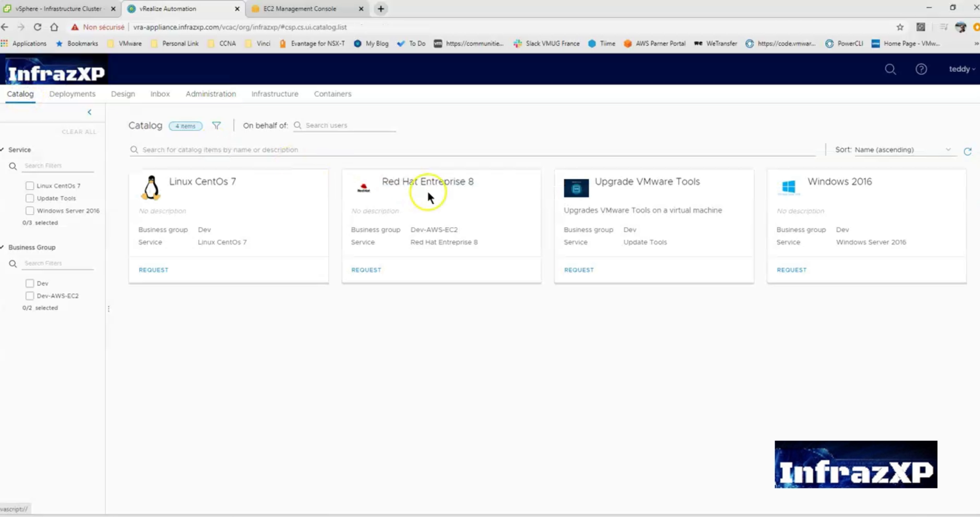This screenshot has width=980, height=517.
Task: Open the header search magnifier icon
Action: (890, 69)
